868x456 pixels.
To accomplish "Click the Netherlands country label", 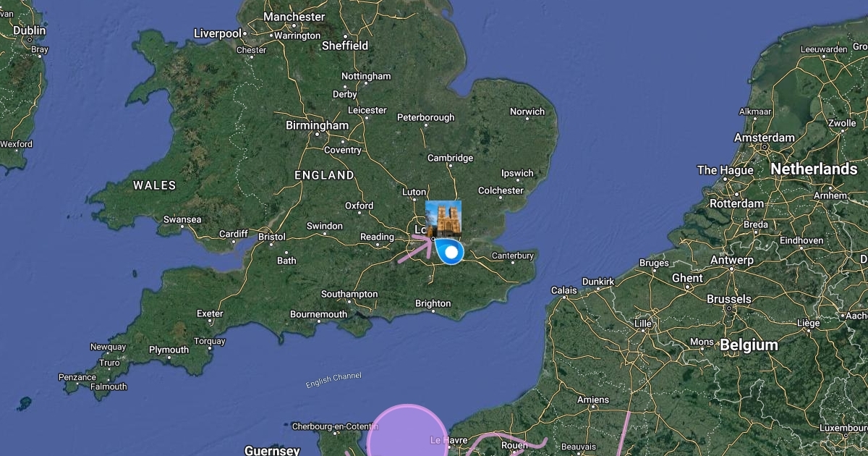I will (814, 169).
